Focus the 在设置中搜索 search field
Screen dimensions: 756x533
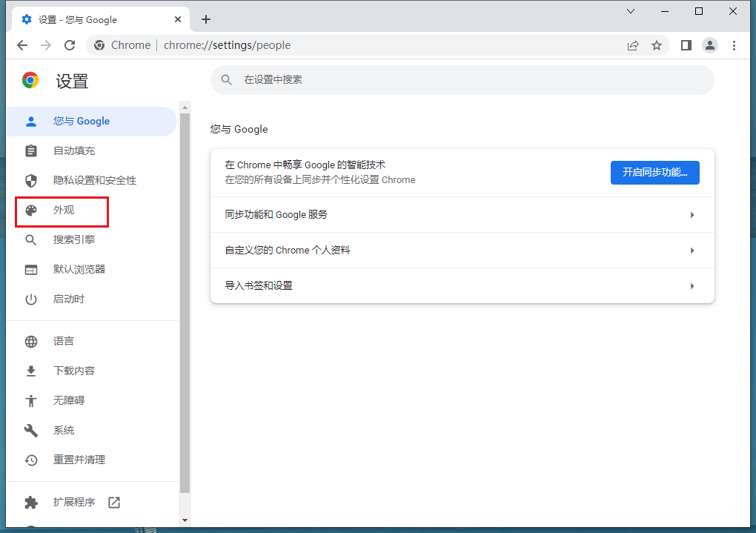coord(462,80)
